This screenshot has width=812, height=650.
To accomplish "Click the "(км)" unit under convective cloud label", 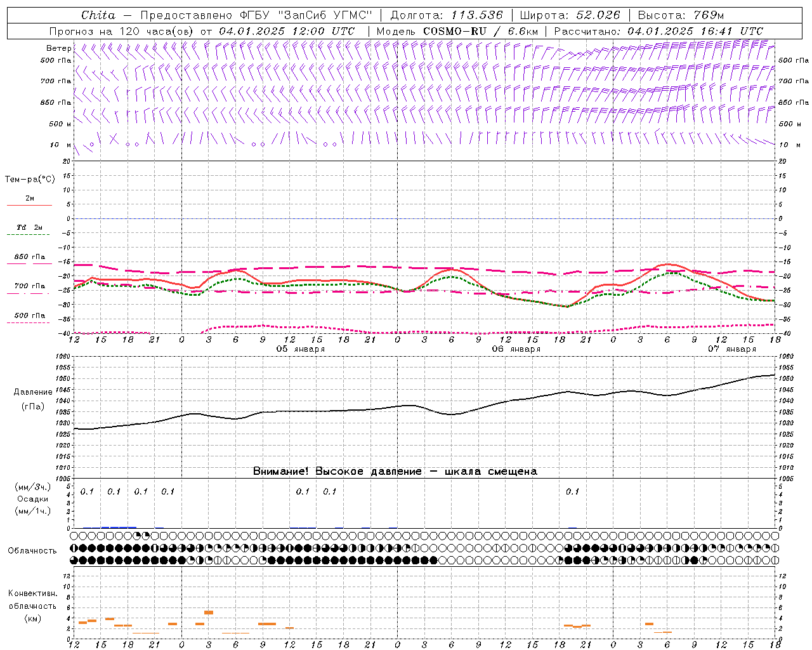I will point(32,618).
